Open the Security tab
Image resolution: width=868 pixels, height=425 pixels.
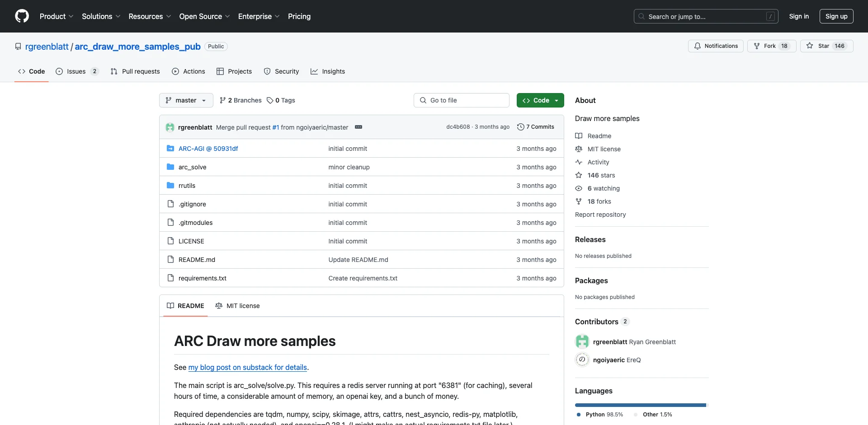pos(281,71)
